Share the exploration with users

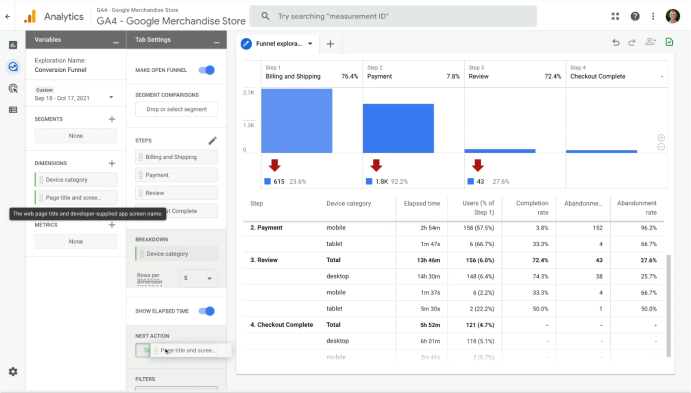pyautogui.click(x=650, y=42)
